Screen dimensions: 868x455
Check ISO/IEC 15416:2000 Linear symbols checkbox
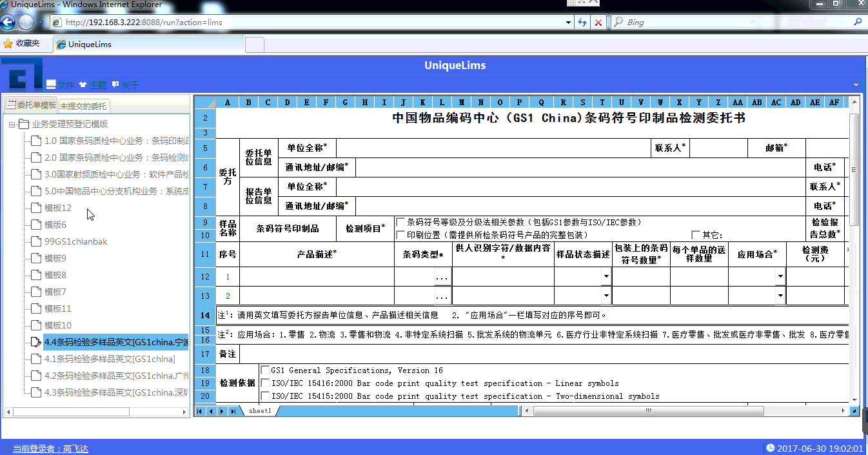tap(265, 383)
